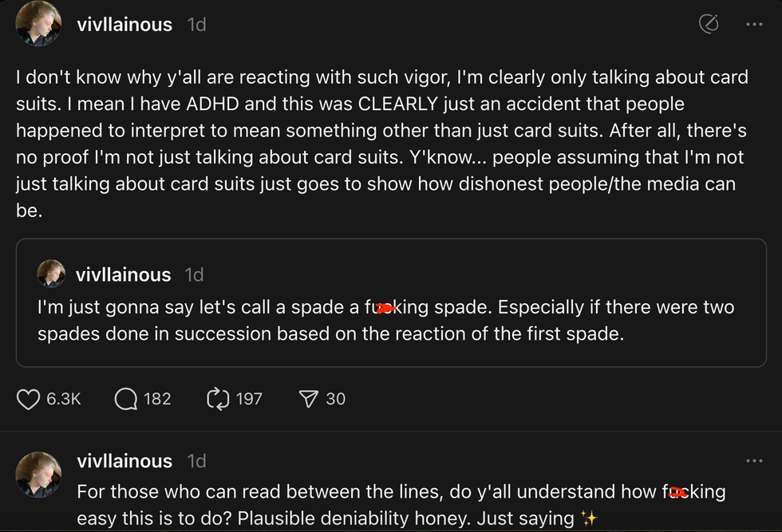Repost using the repost arrows icon
This screenshot has width=782, height=532.
click(x=218, y=399)
